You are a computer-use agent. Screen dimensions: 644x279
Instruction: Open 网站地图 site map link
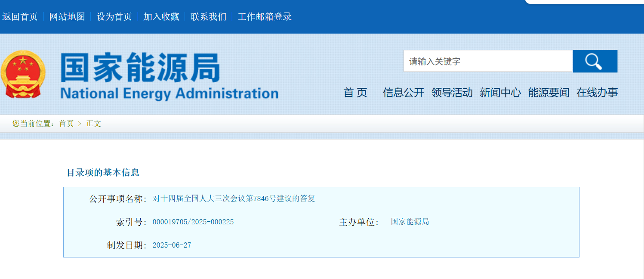[x=67, y=17]
